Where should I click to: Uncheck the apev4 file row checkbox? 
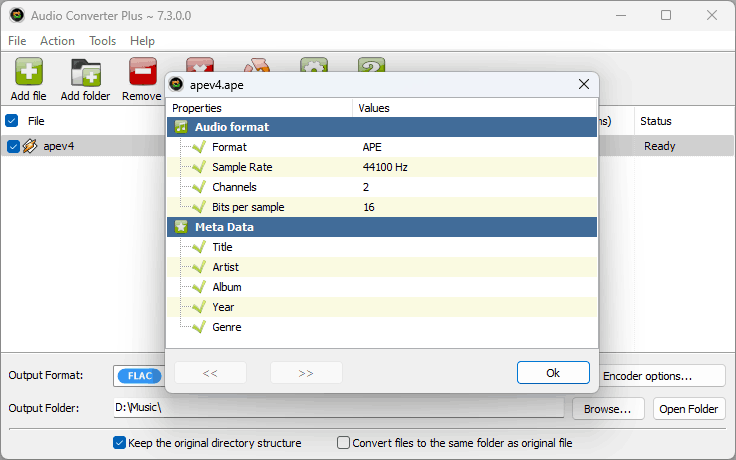click(13, 146)
